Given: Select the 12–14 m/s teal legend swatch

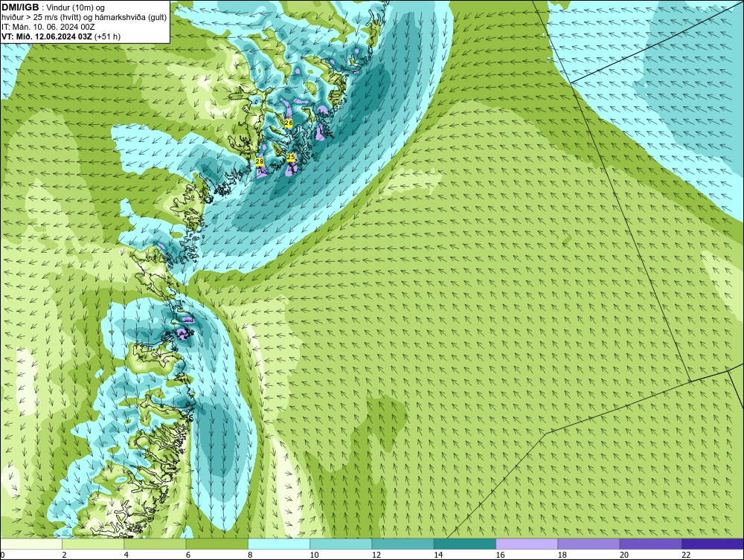Looking at the screenshot, I should pyautogui.click(x=403, y=544).
